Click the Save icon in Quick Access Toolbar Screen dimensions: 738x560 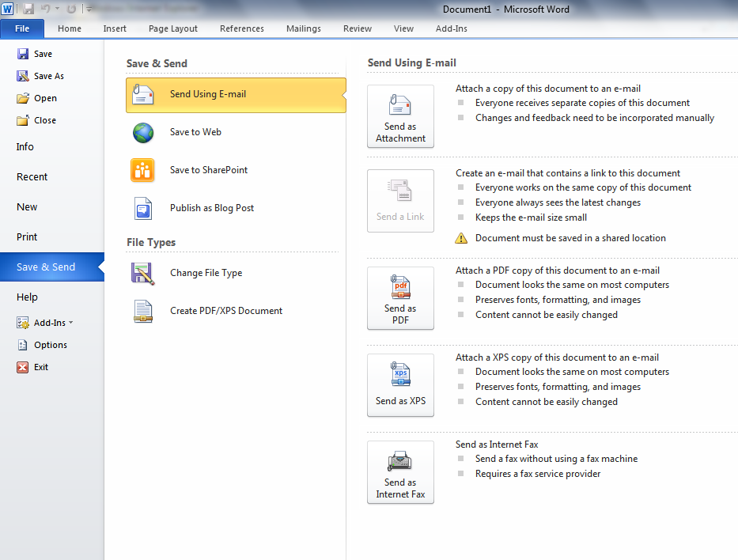28,9
